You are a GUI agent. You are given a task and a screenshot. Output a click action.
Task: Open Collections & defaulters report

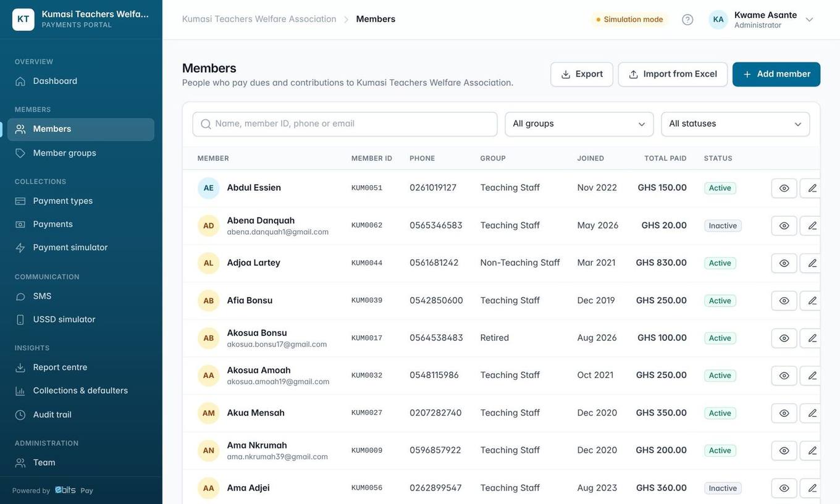81,390
